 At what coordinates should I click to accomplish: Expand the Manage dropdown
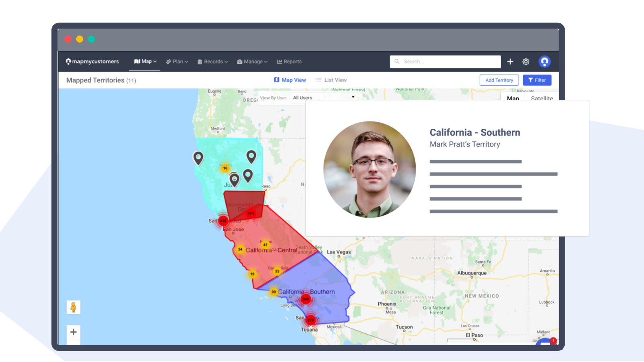point(252,62)
